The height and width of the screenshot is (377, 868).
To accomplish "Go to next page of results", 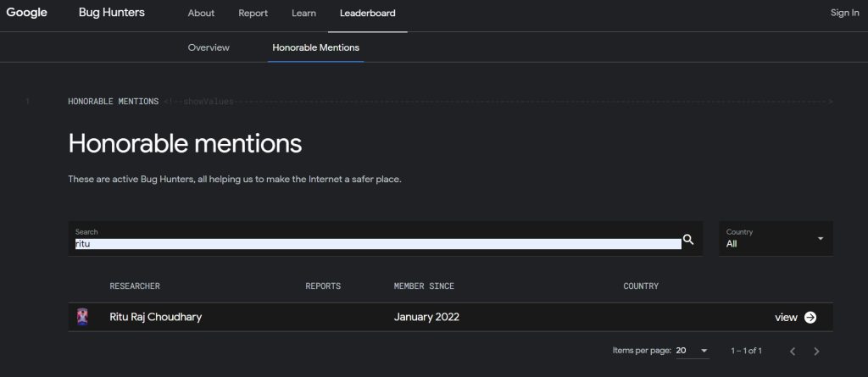I will point(816,351).
